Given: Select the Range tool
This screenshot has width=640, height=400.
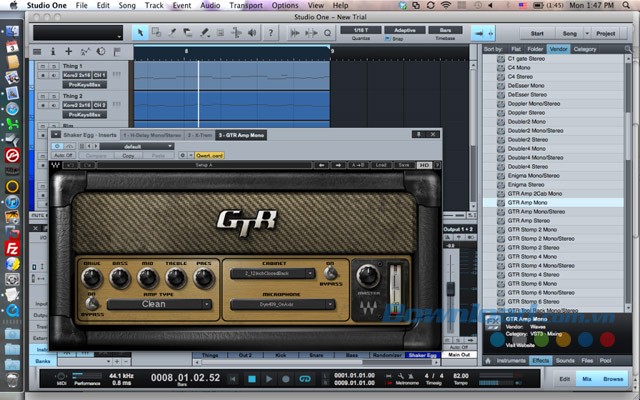Looking at the screenshot, I should point(156,33).
